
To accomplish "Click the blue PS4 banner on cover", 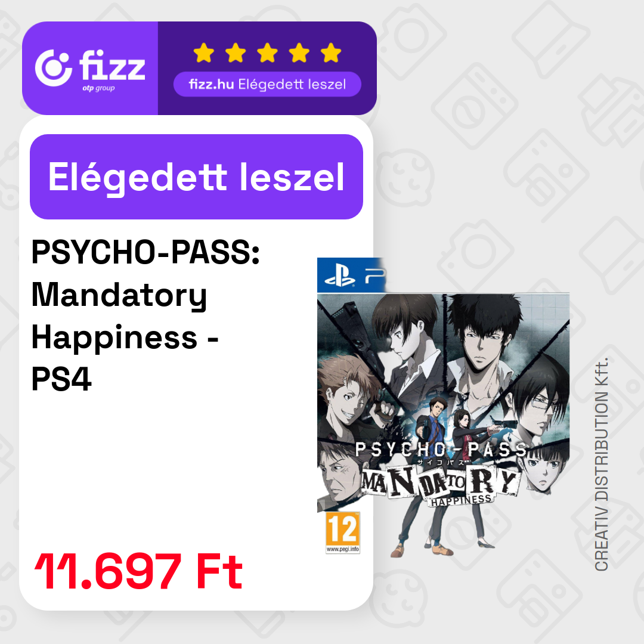I will click(x=352, y=275).
